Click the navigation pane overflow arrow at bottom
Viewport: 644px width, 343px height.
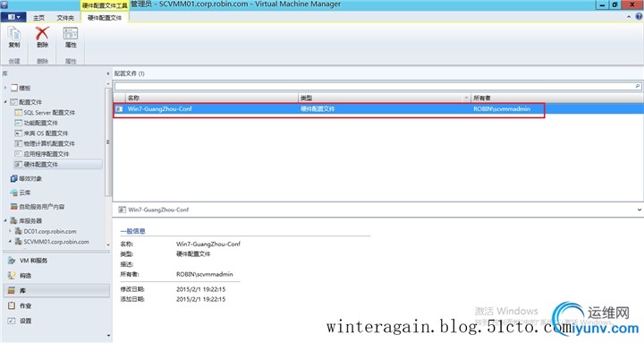108,336
